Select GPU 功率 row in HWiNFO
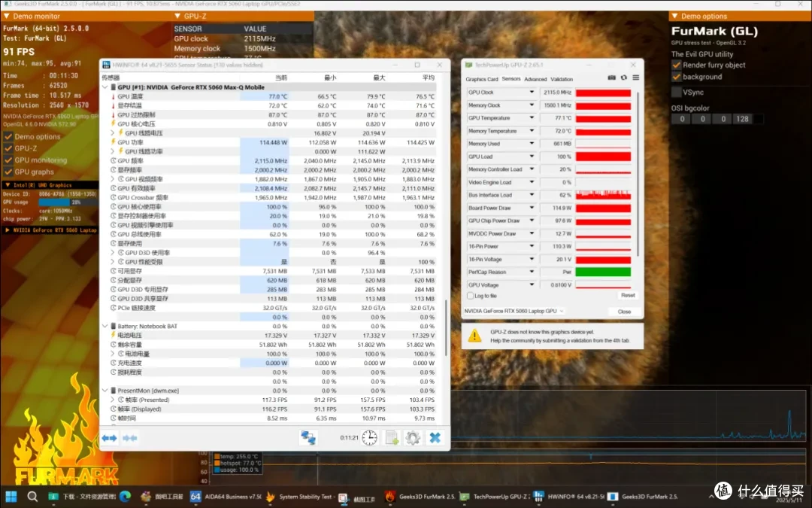Screen dimensions: 812x508 [269, 142]
